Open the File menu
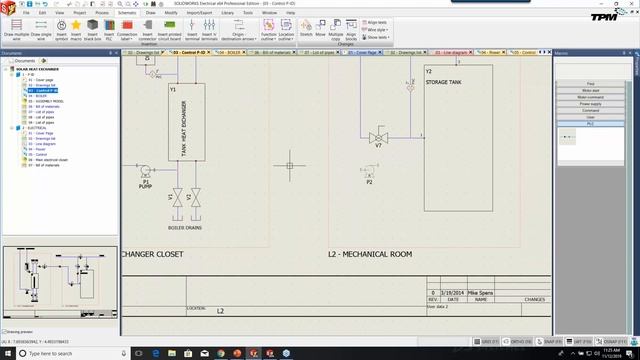This screenshot has height=360, width=640. pos(26,13)
